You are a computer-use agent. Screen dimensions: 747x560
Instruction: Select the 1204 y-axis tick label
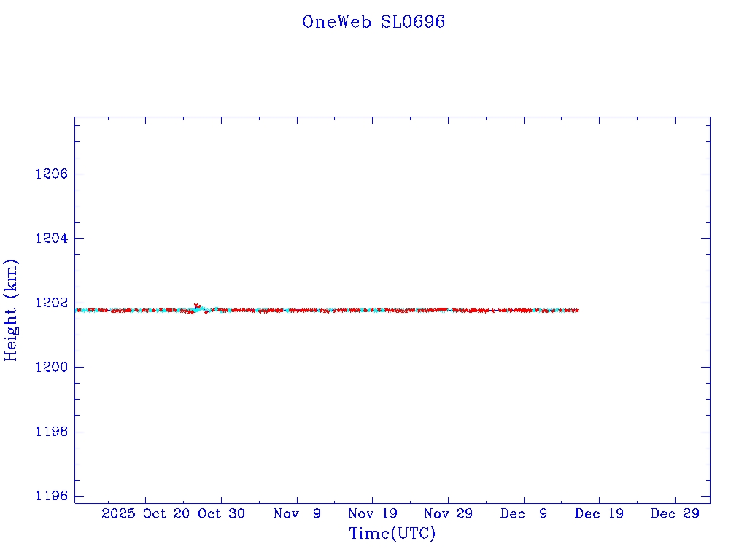pyautogui.click(x=51, y=238)
